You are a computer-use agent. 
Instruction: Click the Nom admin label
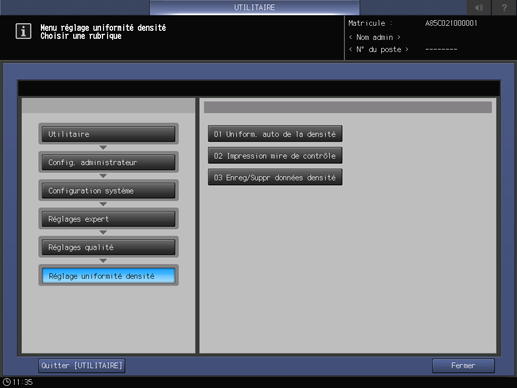pos(374,37)
